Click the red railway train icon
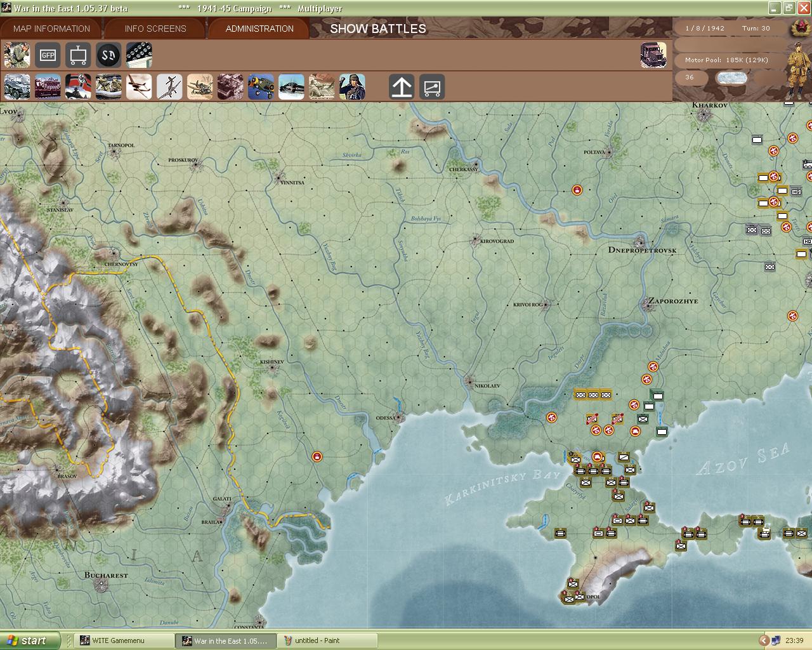 pyautogui.click(x=48, y=87)
